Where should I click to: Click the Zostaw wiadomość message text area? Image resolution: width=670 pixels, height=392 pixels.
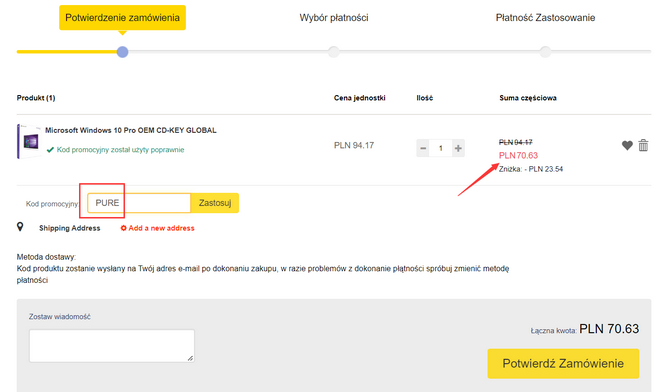coord(112,346)
